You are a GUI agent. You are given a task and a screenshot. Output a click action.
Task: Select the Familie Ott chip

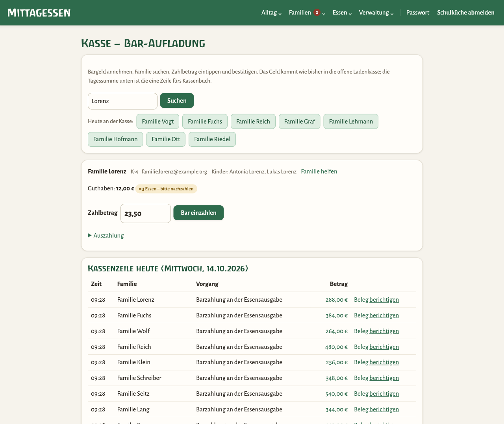[166, 139]
